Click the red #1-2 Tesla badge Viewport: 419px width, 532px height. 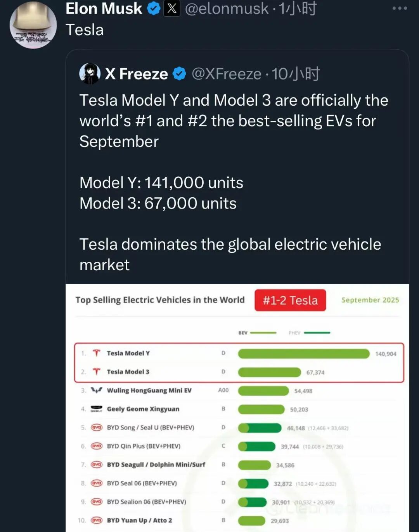[x=290, y=300]
